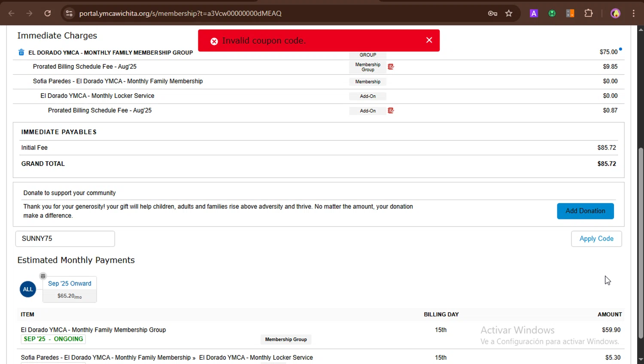Click the Apply Code button
The image size is (644, 364).
596,239
